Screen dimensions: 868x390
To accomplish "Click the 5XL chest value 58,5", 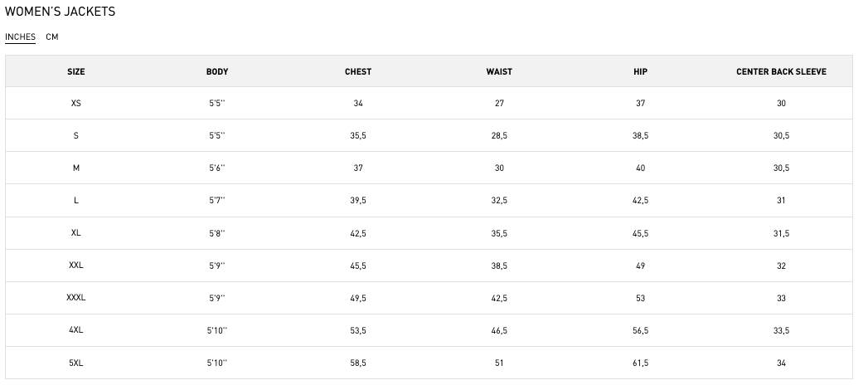I will tap(358, 363).
